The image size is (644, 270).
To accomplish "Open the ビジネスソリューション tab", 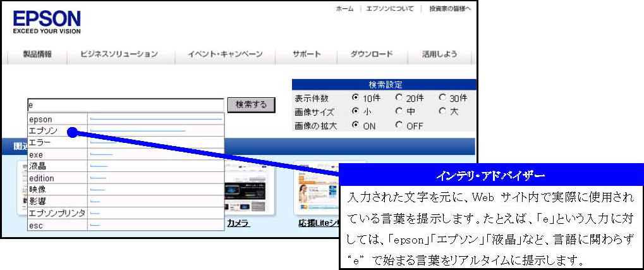I will tap(119, 54).
